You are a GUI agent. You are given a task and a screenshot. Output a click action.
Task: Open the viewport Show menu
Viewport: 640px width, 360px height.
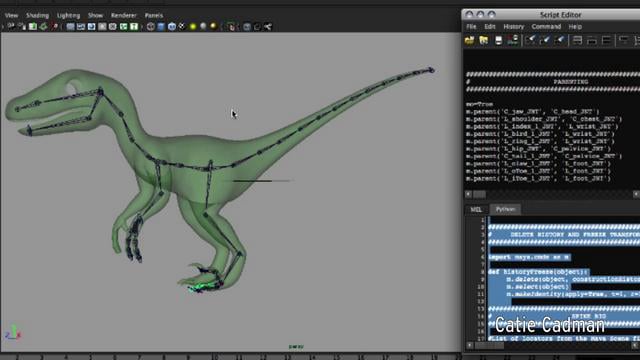pyautogui.click(x=96, y=16)
